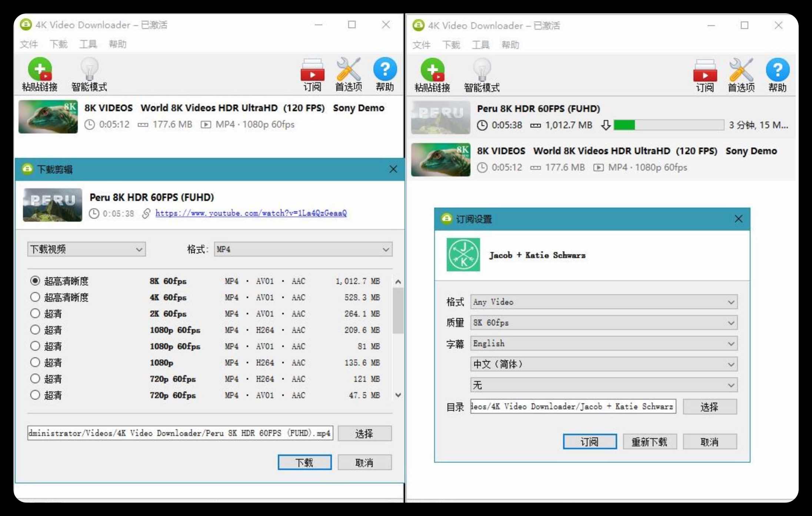Open 工具 menu in right window
812x516 pixels.
[x=481, y=45]
